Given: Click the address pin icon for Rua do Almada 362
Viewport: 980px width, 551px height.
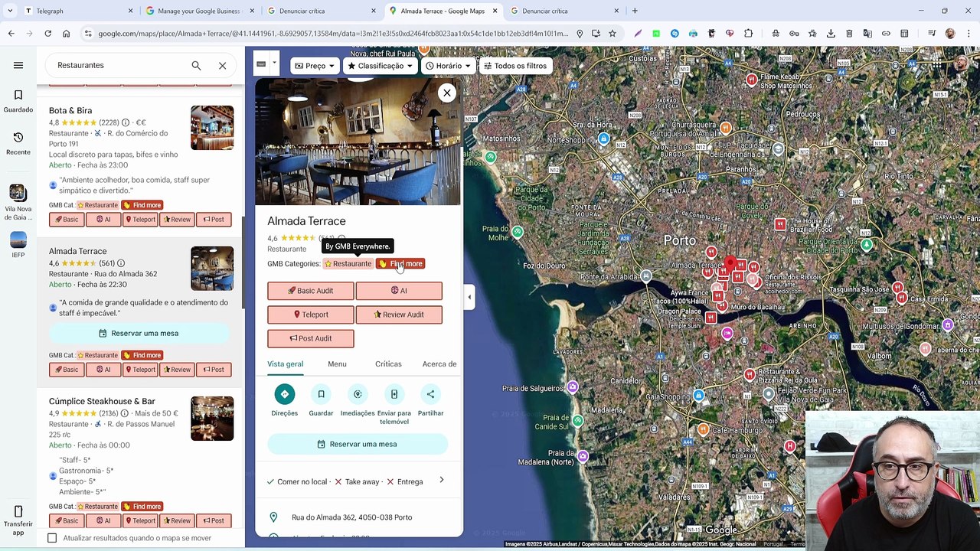Looking at the screenshot, I should pos(274,517).
